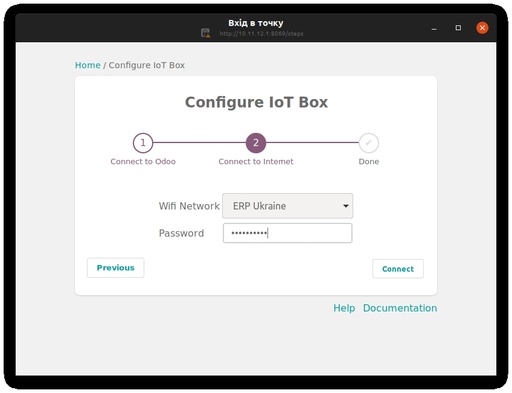Click the Connect button
The height and width of the screenshot is (393, 512).
click(x=398, y=269)
